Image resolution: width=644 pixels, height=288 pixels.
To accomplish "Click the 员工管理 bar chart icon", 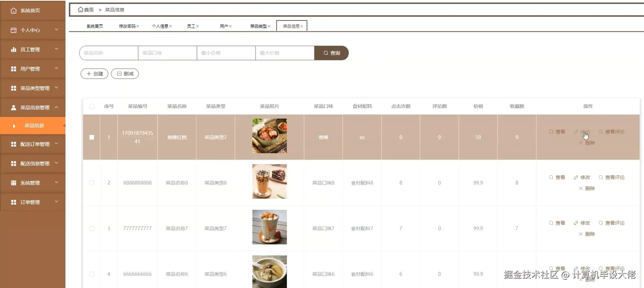I will pos(14,49).
